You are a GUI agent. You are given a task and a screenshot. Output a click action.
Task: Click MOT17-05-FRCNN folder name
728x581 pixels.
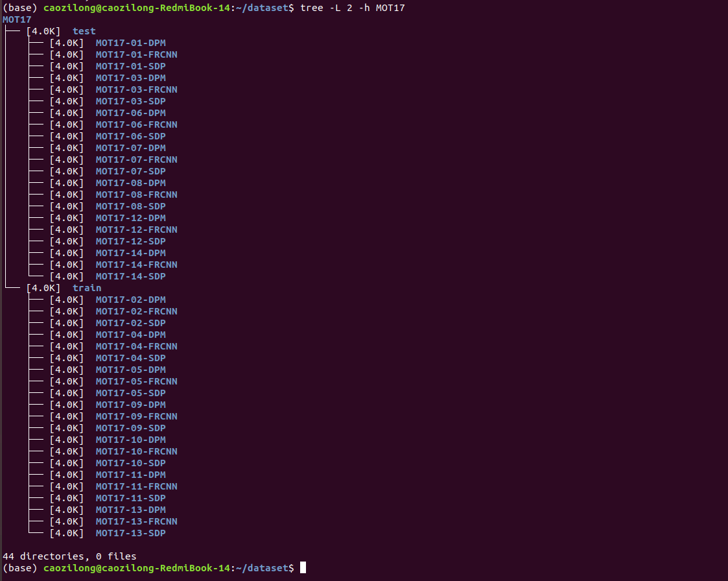coord(137,381)
